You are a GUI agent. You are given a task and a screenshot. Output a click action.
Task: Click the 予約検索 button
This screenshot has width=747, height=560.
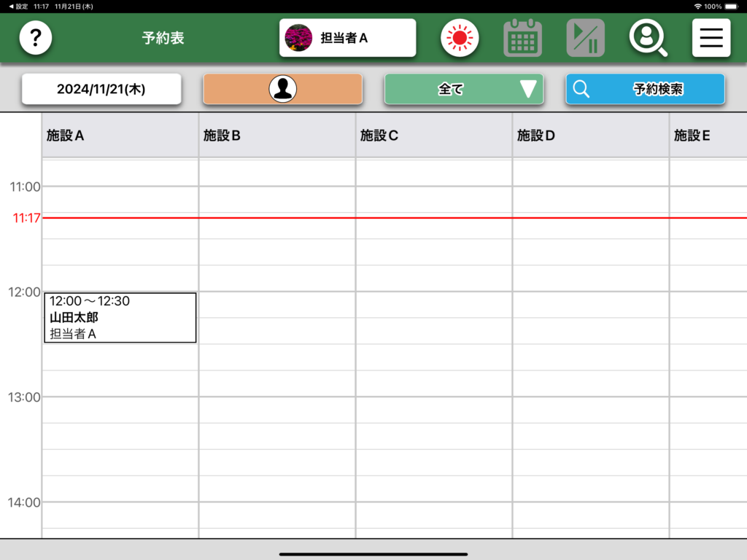pos(645,89)
